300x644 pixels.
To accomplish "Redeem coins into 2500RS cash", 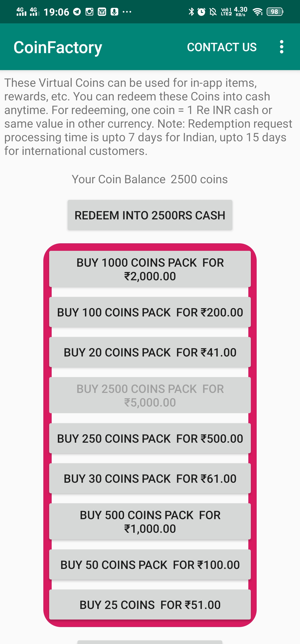I will (x=150, y=215).
